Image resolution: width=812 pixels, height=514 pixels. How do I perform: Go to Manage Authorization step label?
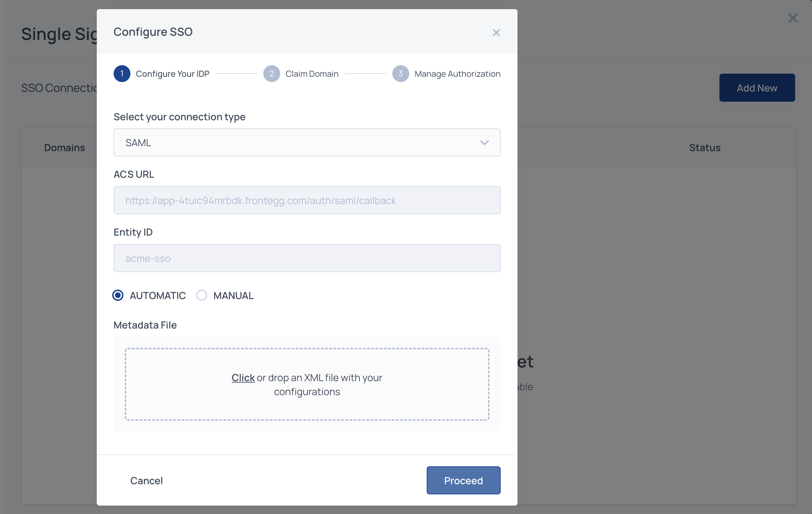click(457, 74)
